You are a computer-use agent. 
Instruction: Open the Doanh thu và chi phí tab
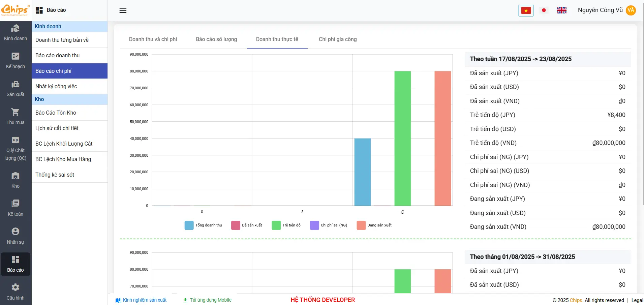153,39
